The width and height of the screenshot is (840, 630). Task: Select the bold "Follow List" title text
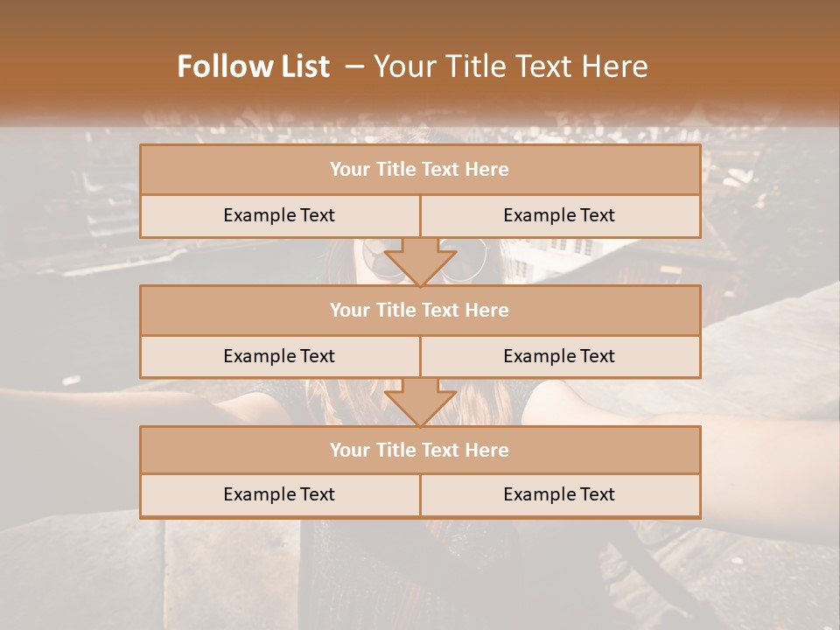(x=254, y=66)
